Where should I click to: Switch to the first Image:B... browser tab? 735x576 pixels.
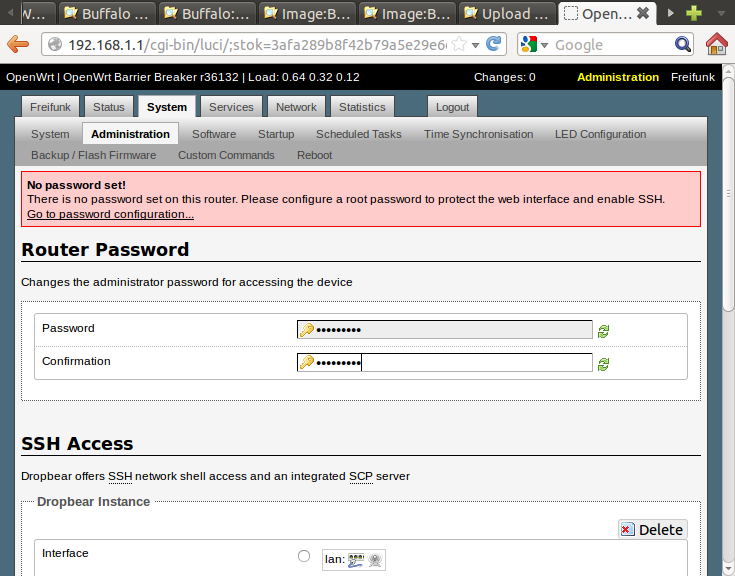click(x=307, y=13)
